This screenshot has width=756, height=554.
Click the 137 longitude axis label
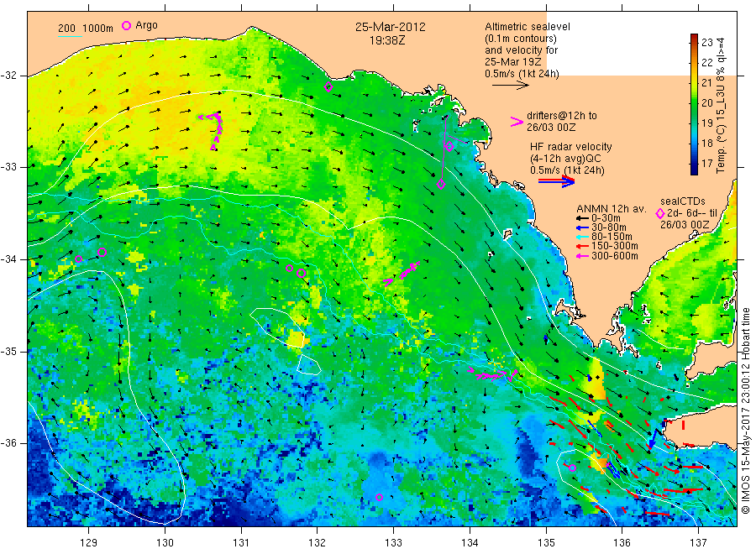pos(698,543)
